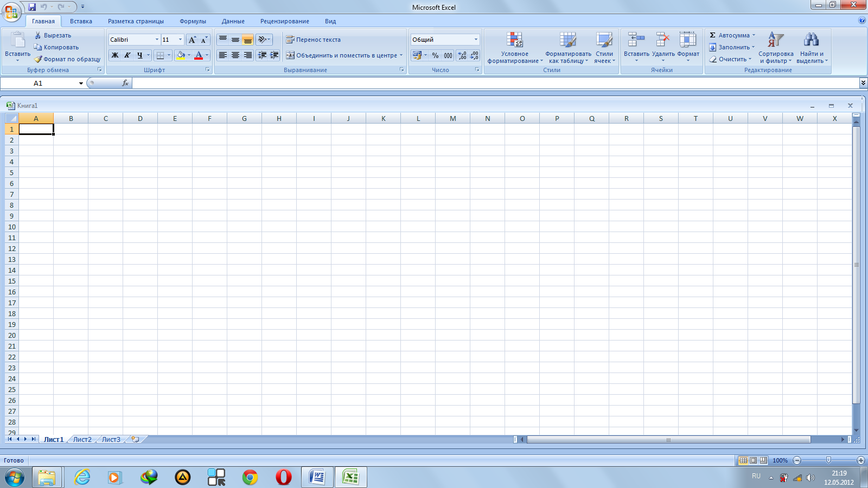Image resolution: width=868 pixels, height=488 pixels.
Task: Switch to Данные tab
Action: [233, 21]
